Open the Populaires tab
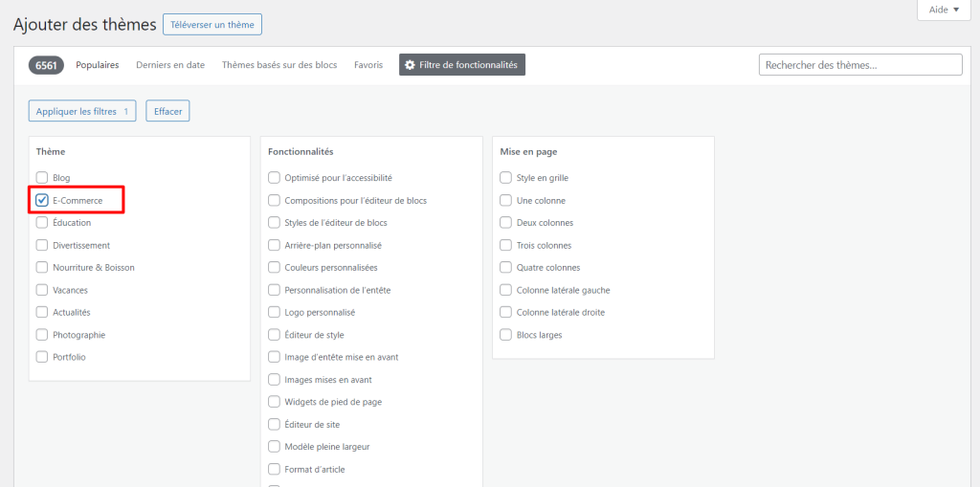Viewport: 980px width, 487px height. pos(98,65)
